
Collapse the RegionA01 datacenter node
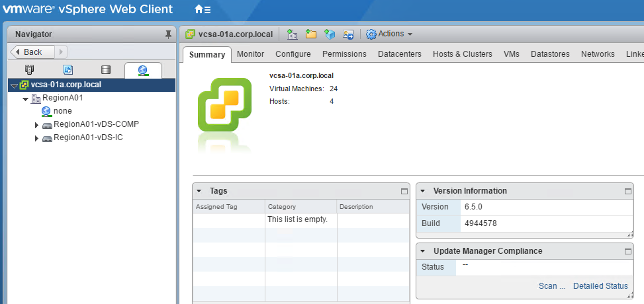pyautogui.click(x=25, y=99)
